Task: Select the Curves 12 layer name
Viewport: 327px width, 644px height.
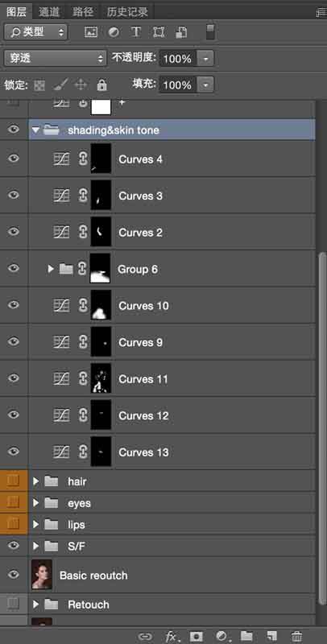Action: (x=143, y=415)
